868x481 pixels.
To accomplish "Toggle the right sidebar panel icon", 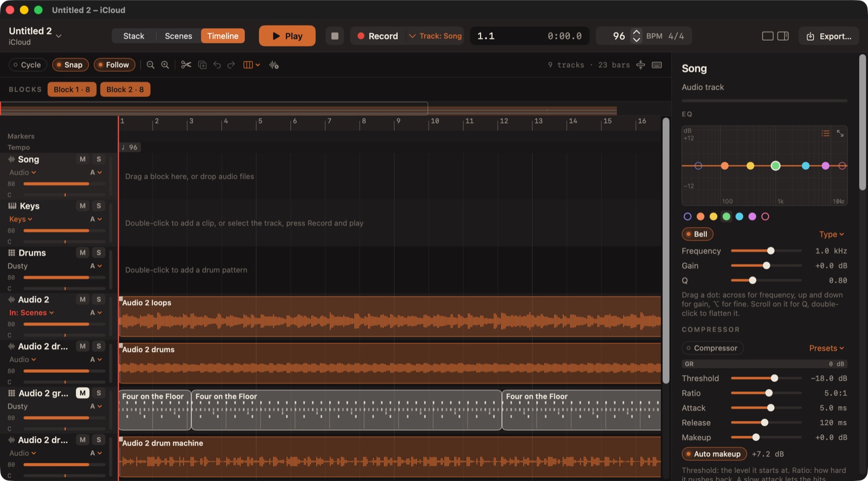I will point(783,36).
